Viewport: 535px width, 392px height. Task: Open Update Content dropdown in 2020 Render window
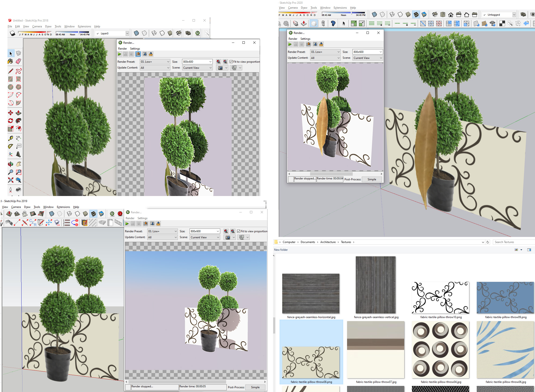click(x=325, y=58)
